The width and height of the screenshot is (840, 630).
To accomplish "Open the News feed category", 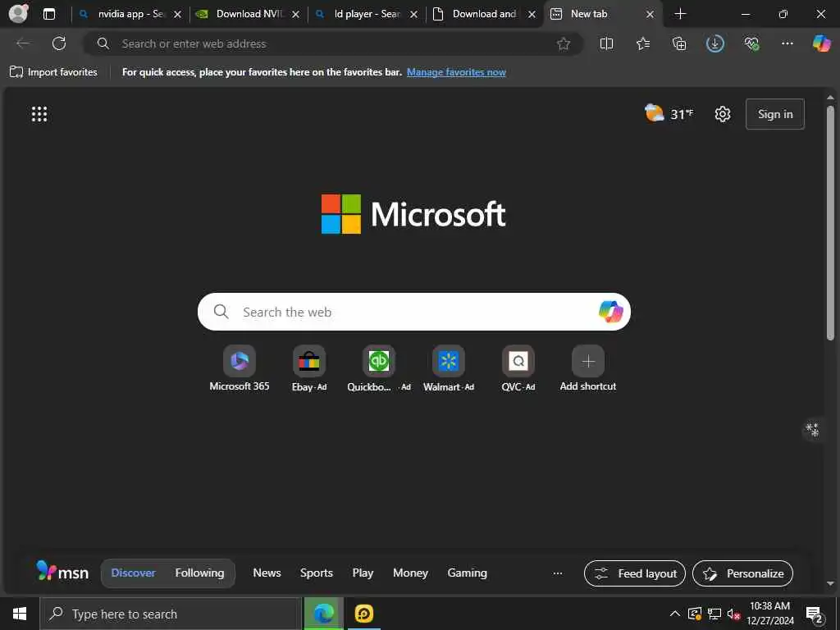I will [267, 573].
